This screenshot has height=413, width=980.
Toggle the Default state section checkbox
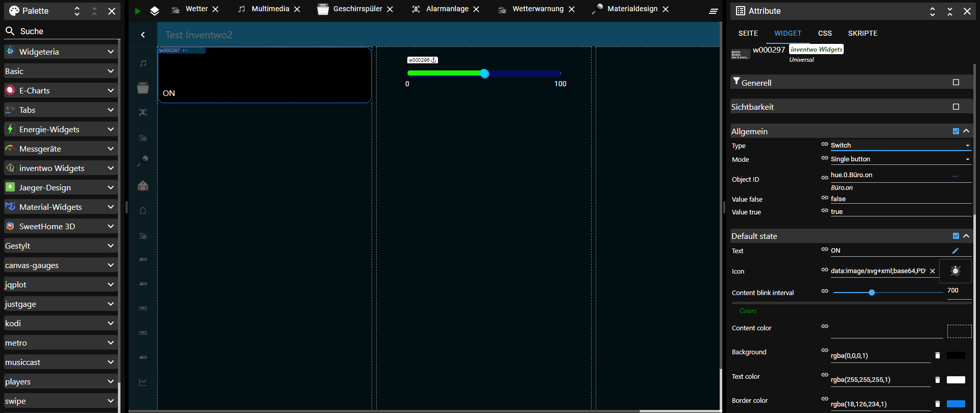[956, 236]
